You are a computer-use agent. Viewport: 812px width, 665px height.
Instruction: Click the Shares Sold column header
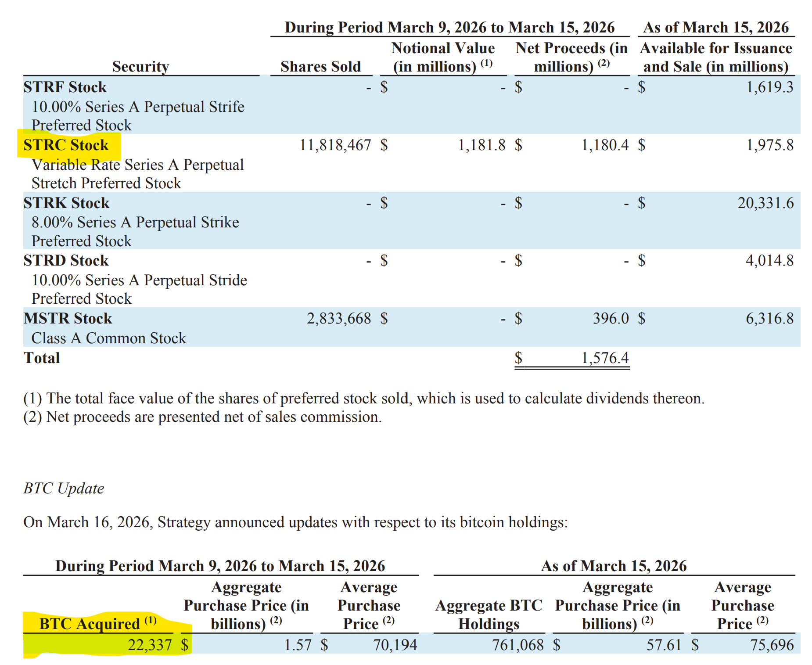(320, 66)
